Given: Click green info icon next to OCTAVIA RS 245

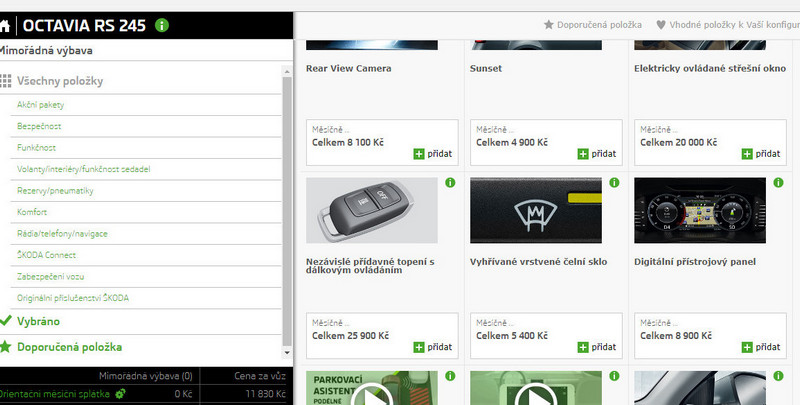Looking at the screenshot, I should pos(162,26).
